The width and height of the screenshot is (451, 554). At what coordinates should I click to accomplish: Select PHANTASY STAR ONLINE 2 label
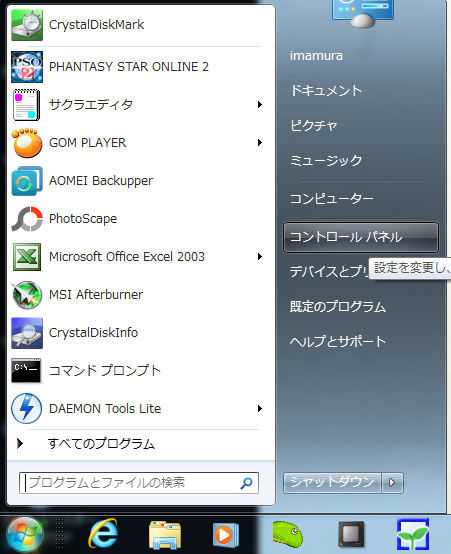[129, 67]
